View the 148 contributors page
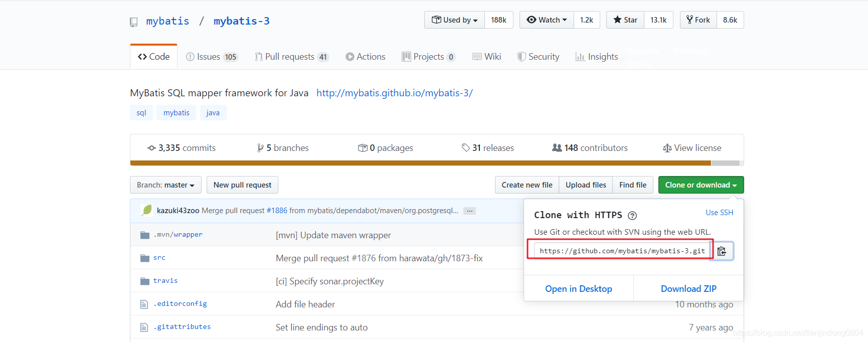 pyautogui.click(x=590, y=148)
